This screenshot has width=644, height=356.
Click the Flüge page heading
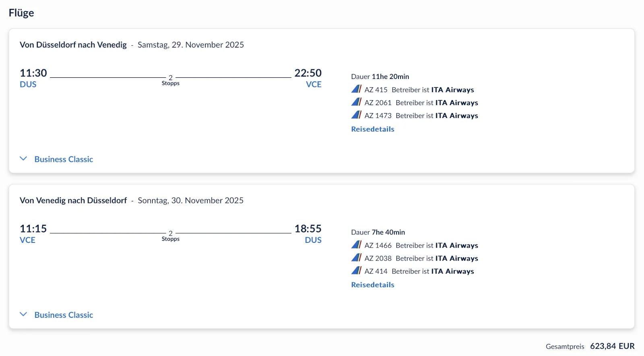21,12
